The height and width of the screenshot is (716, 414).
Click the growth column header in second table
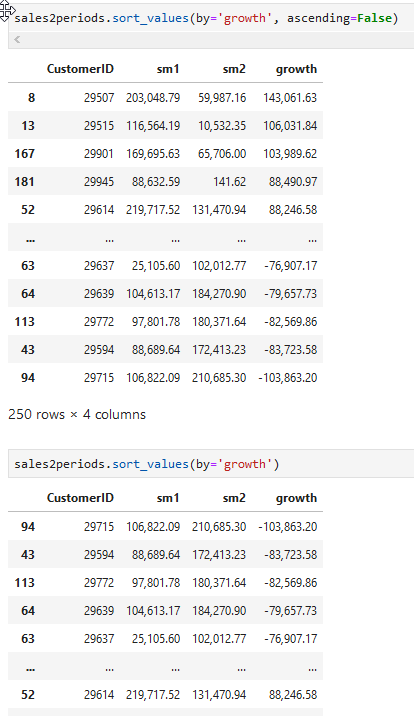(x=296, y=498)
